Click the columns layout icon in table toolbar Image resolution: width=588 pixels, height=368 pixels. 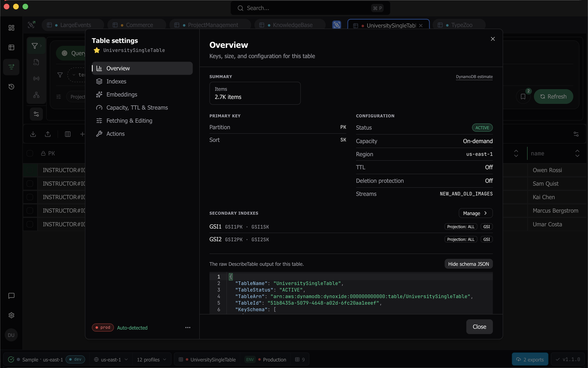(68, 134)
